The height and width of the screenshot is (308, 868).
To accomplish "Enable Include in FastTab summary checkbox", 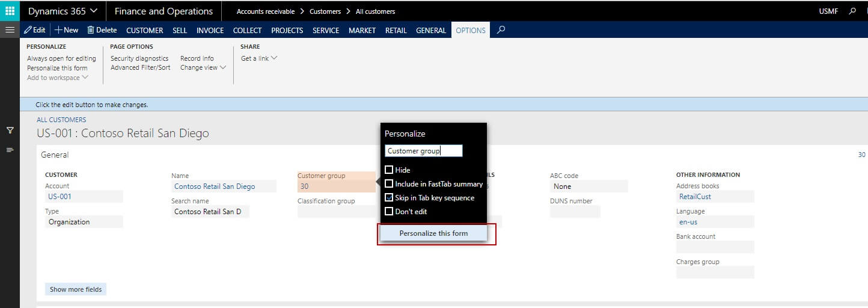I will pyautogui.click(x=389, y=183).
